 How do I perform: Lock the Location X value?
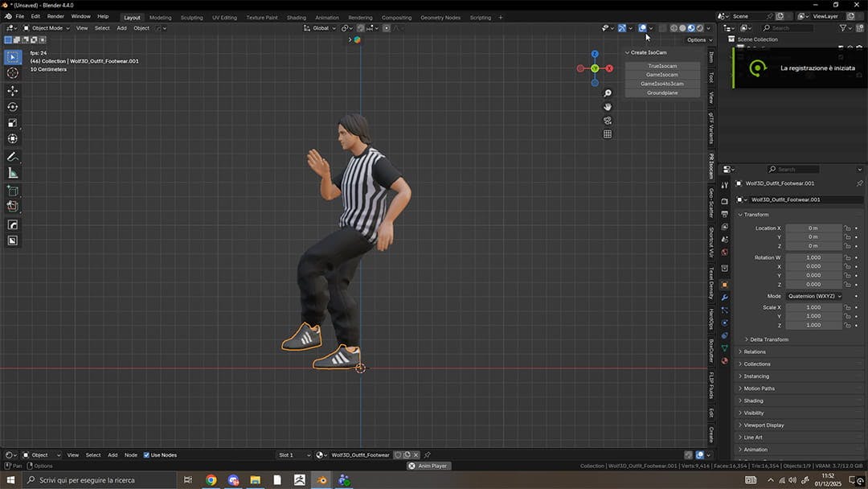click(847, 228)
